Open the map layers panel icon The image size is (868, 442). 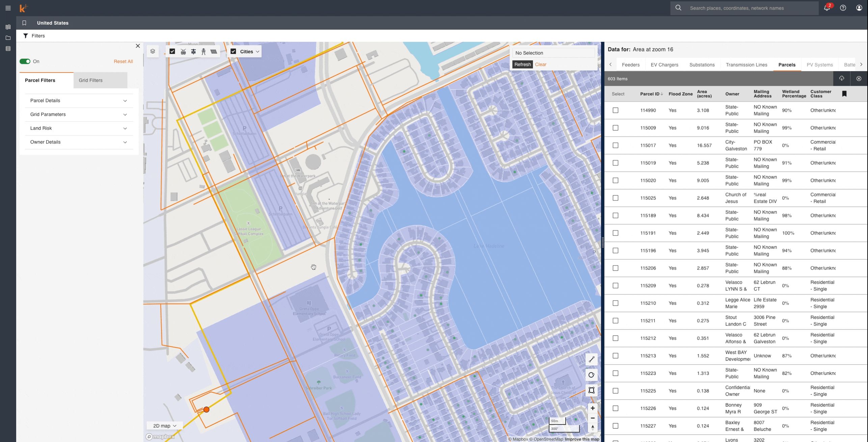153,51
